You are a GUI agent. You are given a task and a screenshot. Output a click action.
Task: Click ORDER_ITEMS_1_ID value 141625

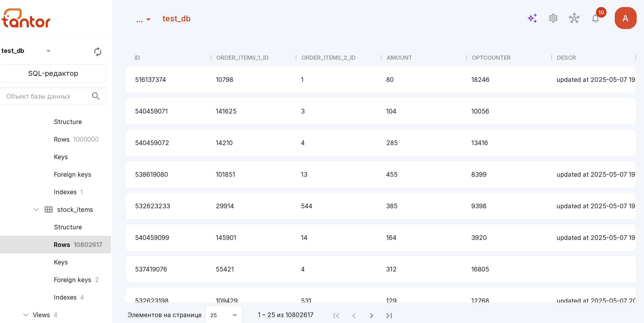pyautogui.click(x=226, y=111)
